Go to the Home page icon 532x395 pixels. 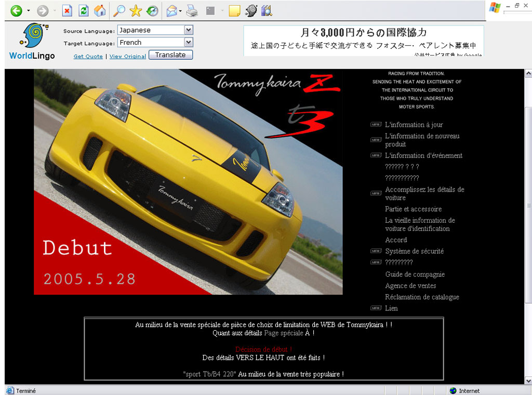100,11
